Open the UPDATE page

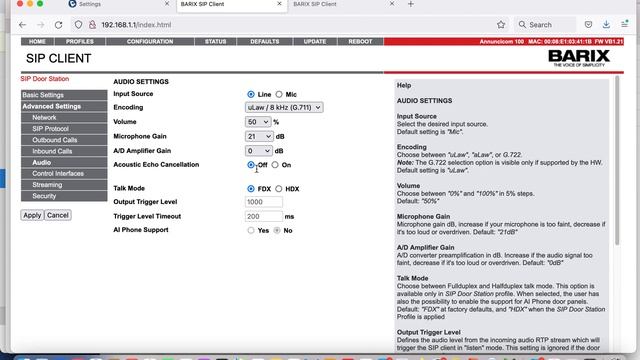[x=315, y=42]
